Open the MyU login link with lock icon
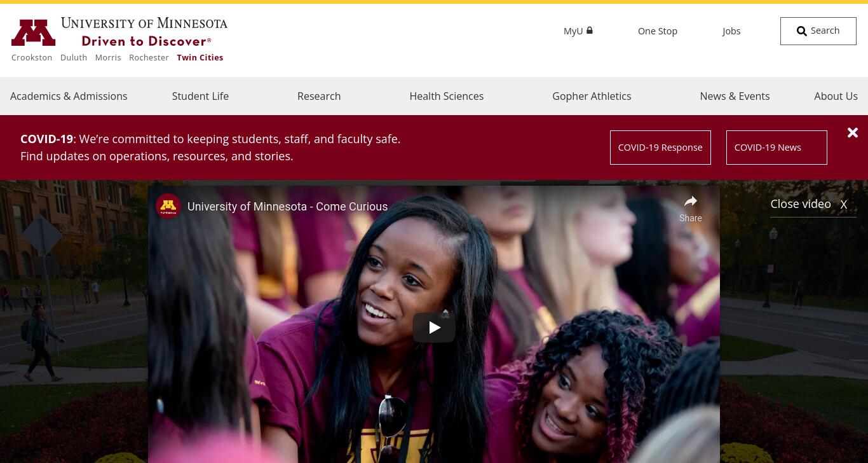 tap(578, 31)
